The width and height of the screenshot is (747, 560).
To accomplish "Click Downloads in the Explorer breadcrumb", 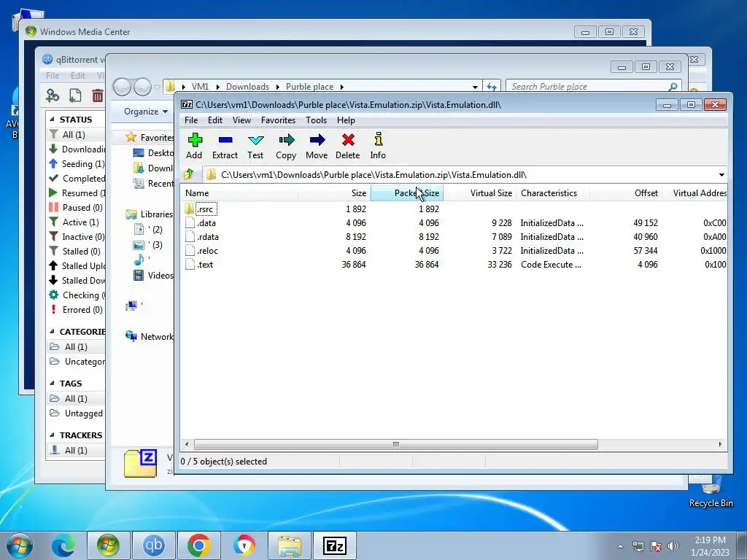I will (x=247, y=87).
